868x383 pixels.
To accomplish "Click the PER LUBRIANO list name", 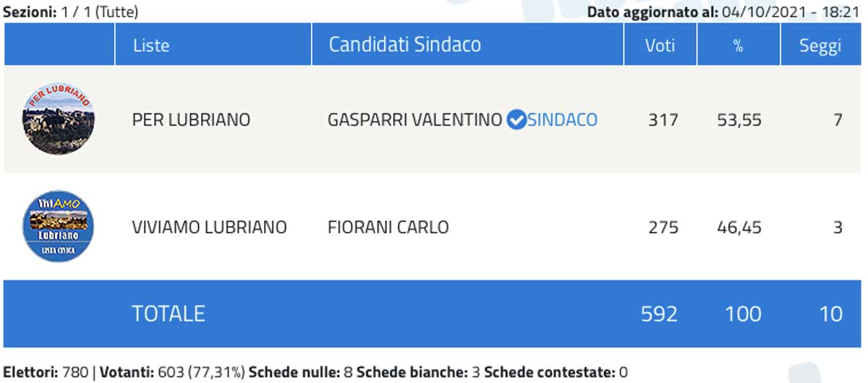I will click(x=191, y=120).
